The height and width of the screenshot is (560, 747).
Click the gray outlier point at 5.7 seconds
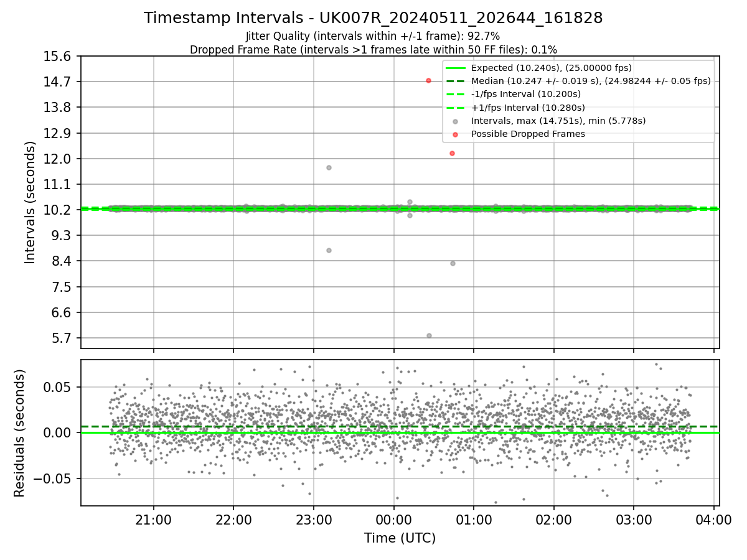[x=429, y=335]
